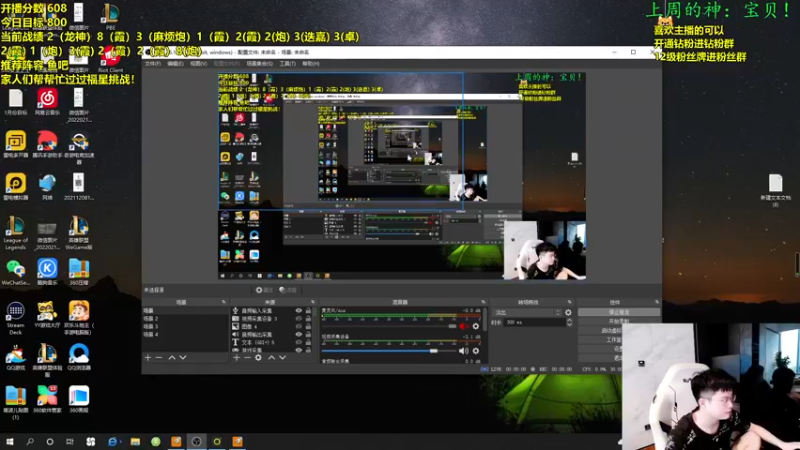Toggle lock on 音频输入采集 source

coord(308,310)
